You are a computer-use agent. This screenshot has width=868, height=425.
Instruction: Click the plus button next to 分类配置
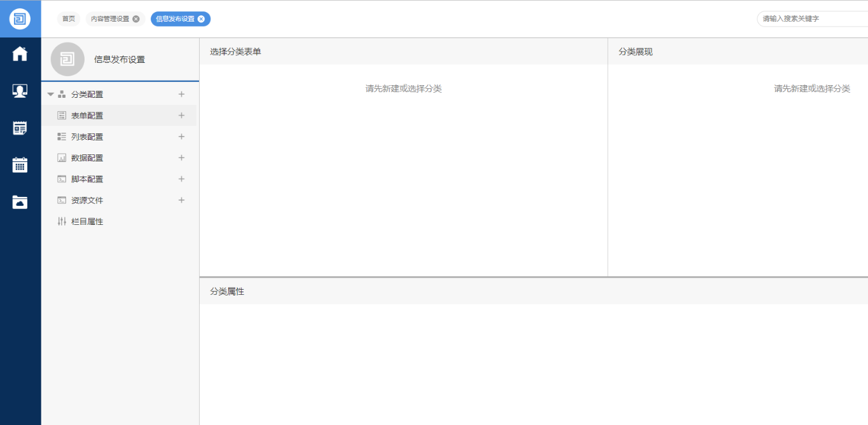click(x=181, y=93)
